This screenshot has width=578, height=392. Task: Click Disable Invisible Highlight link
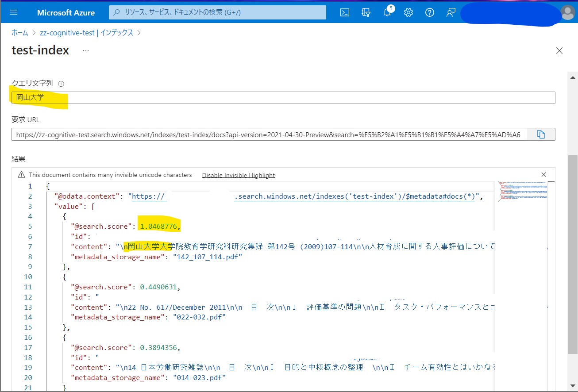(239, 175)
